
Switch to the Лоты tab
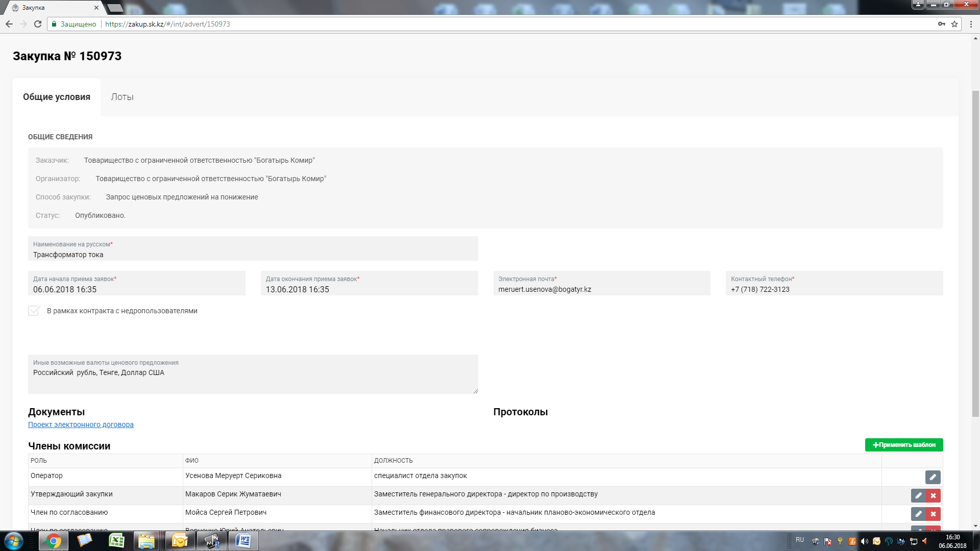pyautogui.click(x=122, y=97)
